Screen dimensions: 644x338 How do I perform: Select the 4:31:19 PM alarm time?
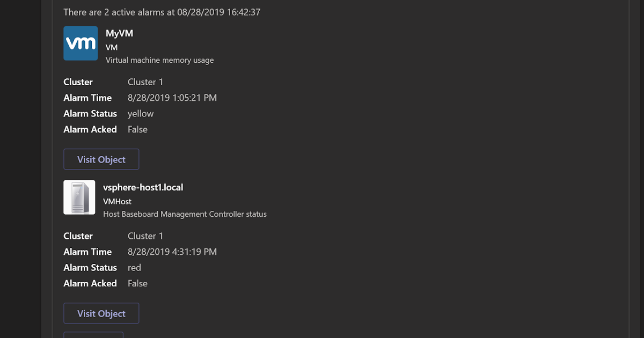pos(172,251)
